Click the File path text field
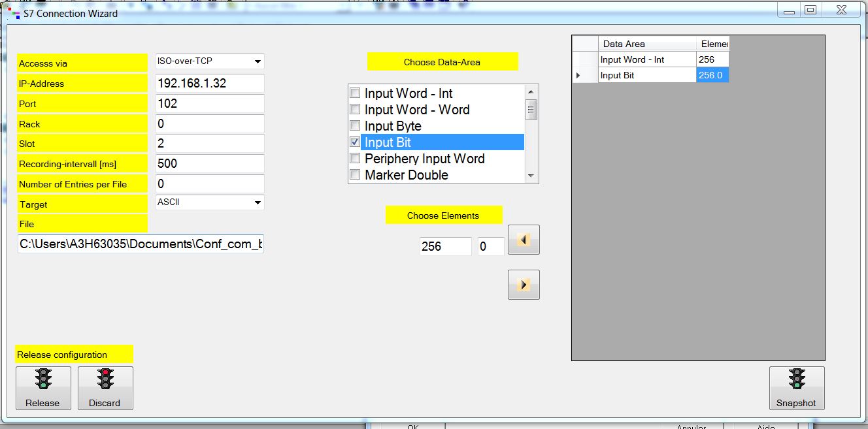Image resolution: width=868 pixels, height=429 pixels. tap(141, 244)
